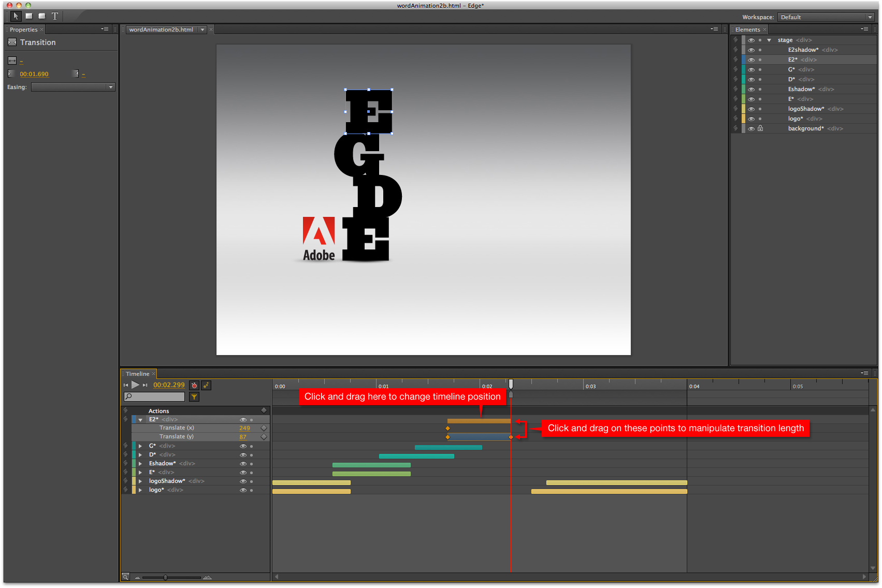Click the Transition icon in Properties
Image resolution: width=882 pixels, height=588 pixels.
(x=12, y=42)
